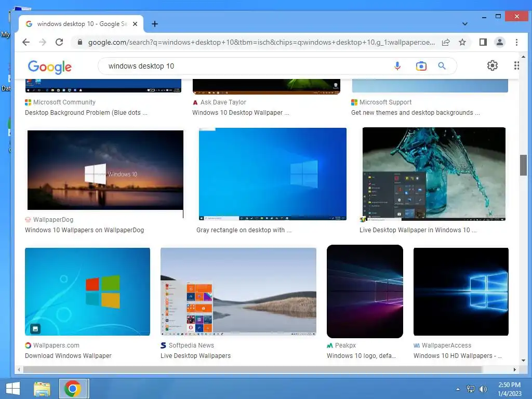Open the colorful Windows logo thumbnail
Image resolution: width=532 pixels, height=399 pixels.
click(87, 292)
